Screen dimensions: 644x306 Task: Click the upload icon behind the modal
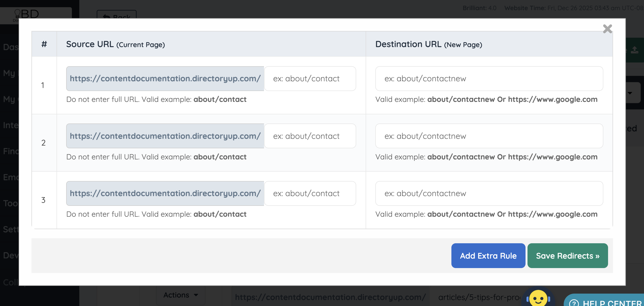point(634,50)
